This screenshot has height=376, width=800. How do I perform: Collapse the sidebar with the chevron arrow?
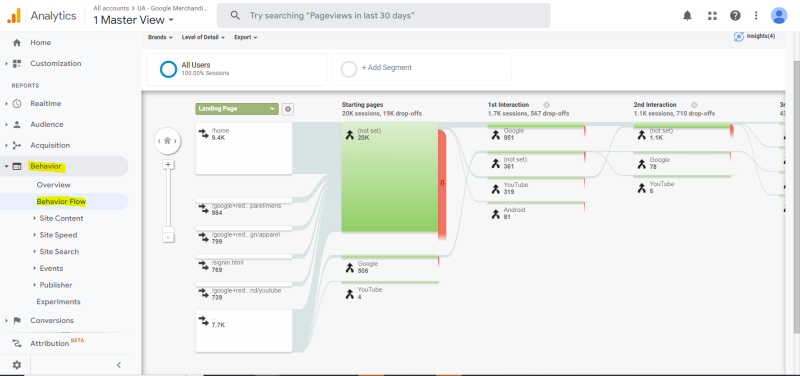[x=118, y=365]
